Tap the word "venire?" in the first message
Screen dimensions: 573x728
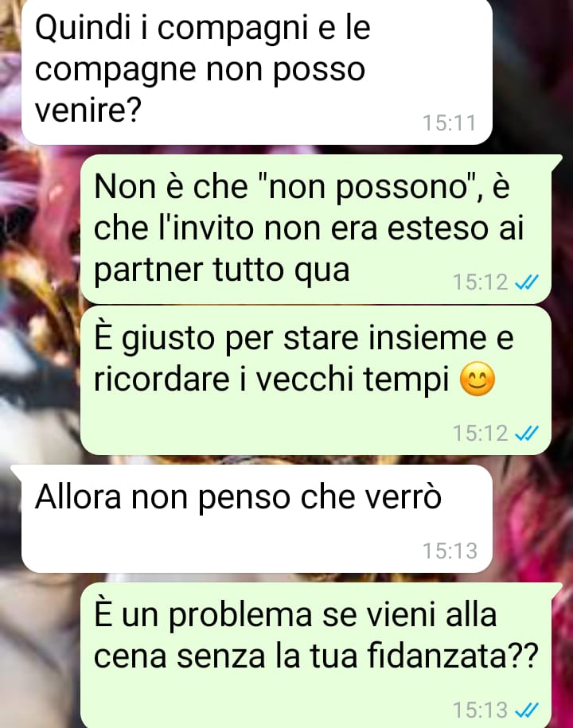pyautogui.click(x=88, y=111)
